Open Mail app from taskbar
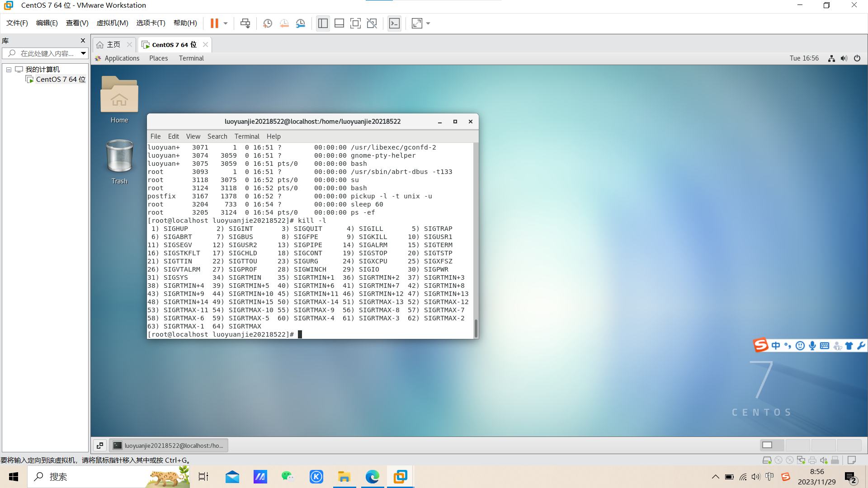This screenshot has height=488, width=868. [232, 477]
